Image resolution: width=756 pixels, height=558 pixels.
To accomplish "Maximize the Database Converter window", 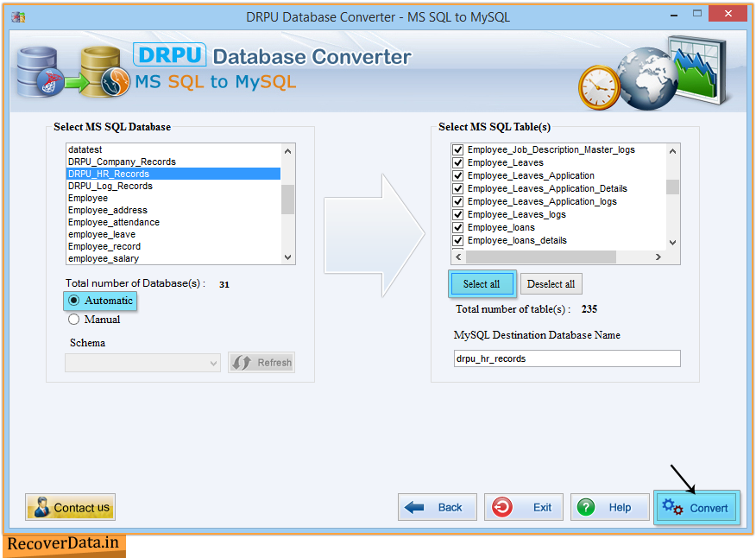I will [697, 14].
